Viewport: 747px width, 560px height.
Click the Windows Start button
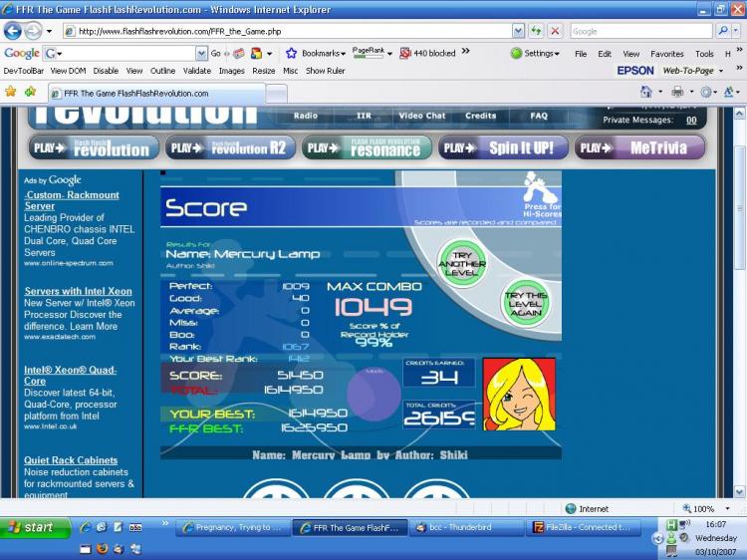pyautogui.click(x=35, y=527)
